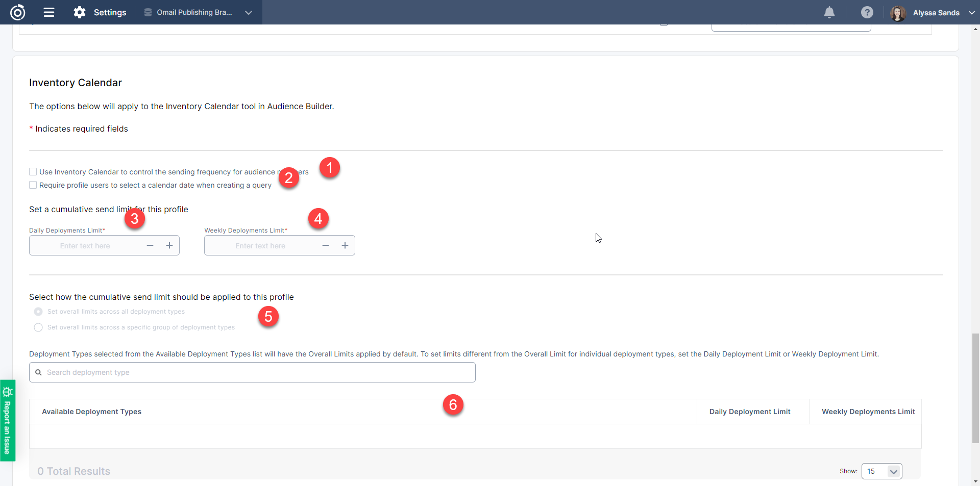Open the Show 15 results dropdown
This screenshot has height=486, width=980.
coord(881,471)
